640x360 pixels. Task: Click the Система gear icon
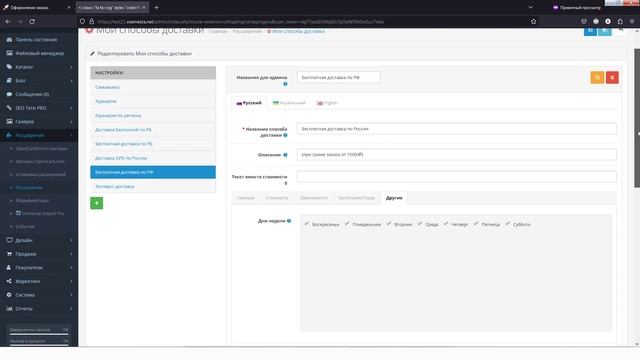[9, 295]
